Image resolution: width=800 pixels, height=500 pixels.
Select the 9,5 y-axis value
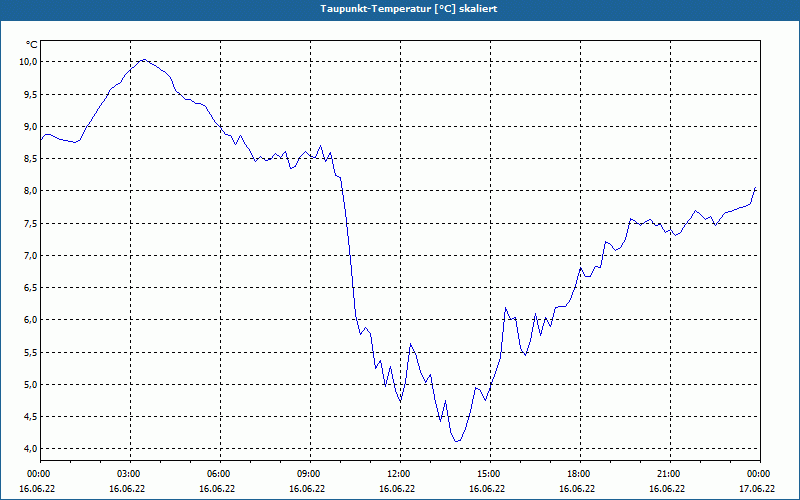(x=31, y=94)
